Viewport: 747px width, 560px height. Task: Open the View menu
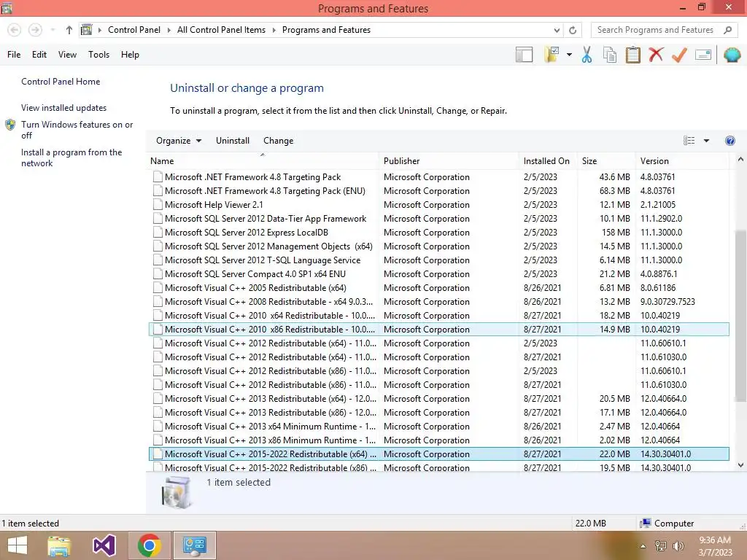[67, 55]
